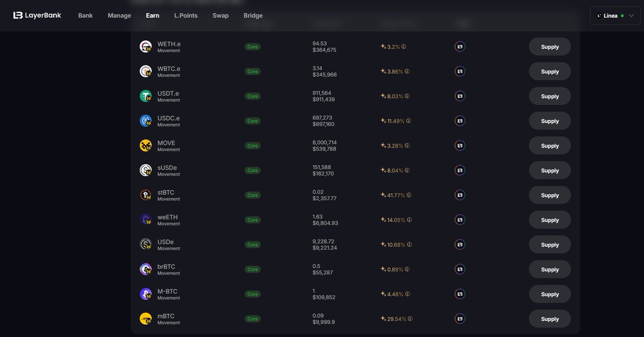Click the weETH token icon
Image resolution: width=644 pixels, height=337 pixels.
[145, 219]
